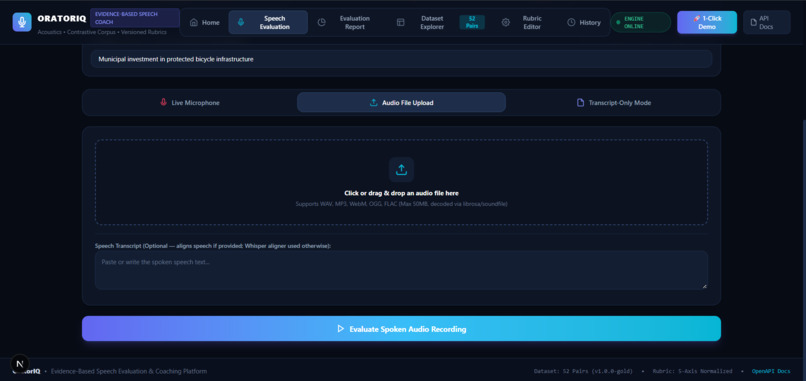Select the Speech Evaluation tab

click(x=268, y=23)
